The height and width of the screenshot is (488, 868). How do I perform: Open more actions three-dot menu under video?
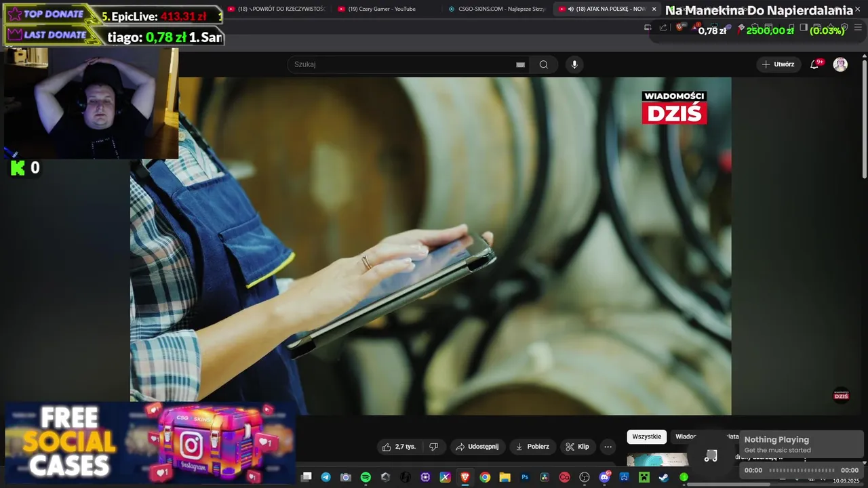[x=608, y=447]
